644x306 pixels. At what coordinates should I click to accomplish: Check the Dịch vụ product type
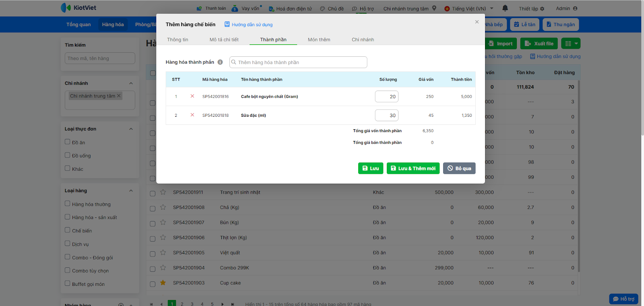[68, 244]
